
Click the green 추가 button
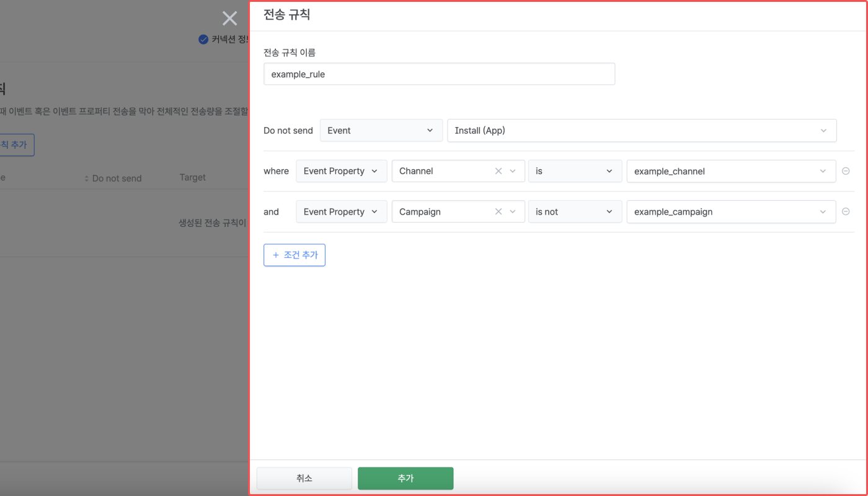coord(405,479)
